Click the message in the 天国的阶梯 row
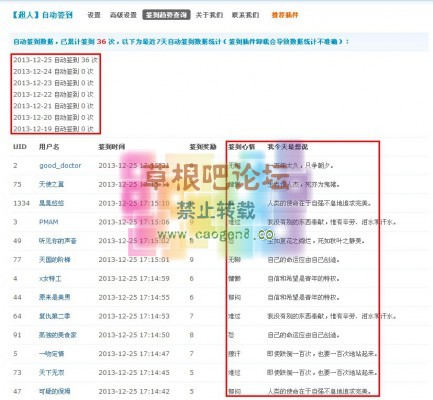 tap(303, 259)
